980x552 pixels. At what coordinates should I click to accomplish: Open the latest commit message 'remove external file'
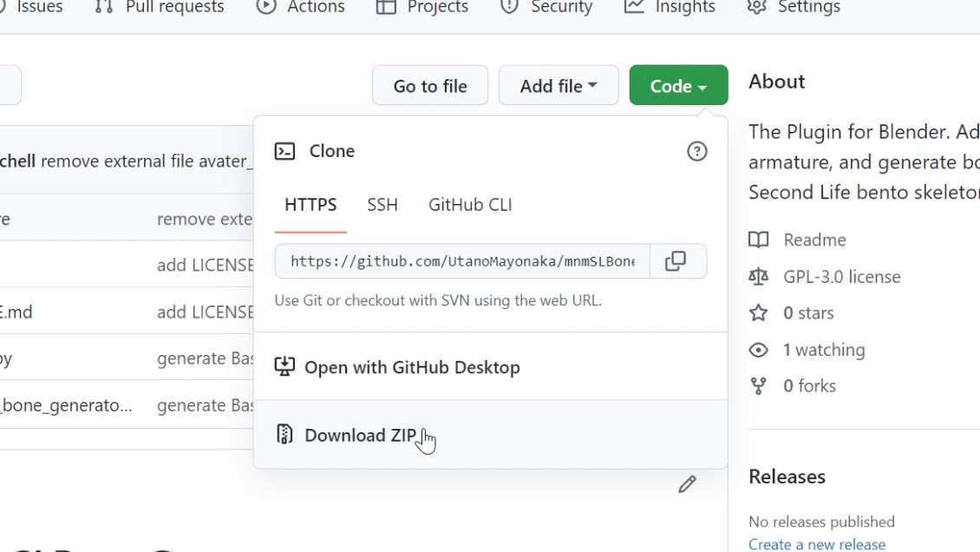tap(147, 161)
